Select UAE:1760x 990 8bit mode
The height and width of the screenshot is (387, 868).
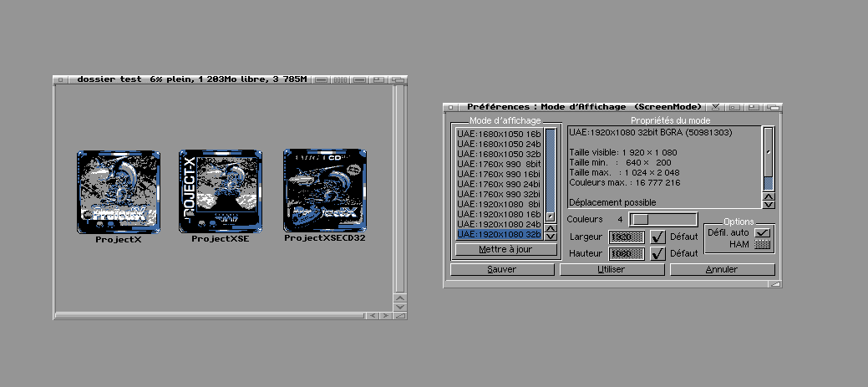click(499, 163)
